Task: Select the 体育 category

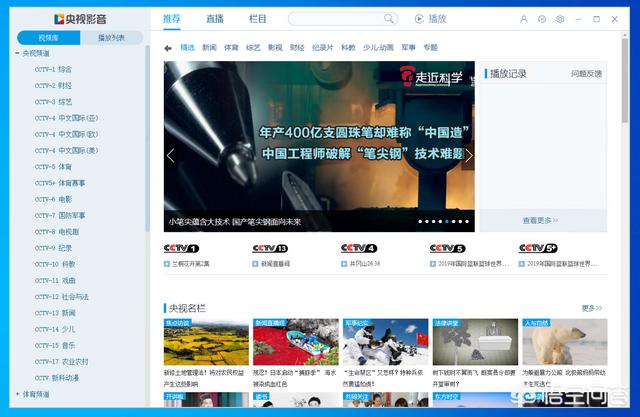Action: (231, 47)
